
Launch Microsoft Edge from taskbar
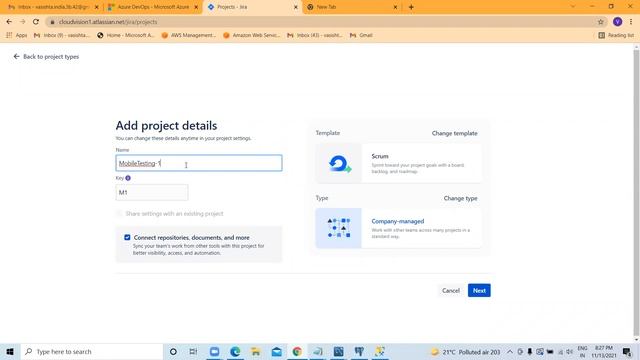pyautogui.click(x=235, y=351)
